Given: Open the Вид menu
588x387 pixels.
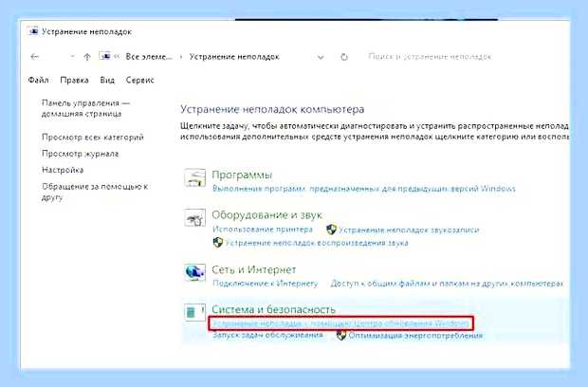Looking at the screenshot, I should click(x=107, y=80).
